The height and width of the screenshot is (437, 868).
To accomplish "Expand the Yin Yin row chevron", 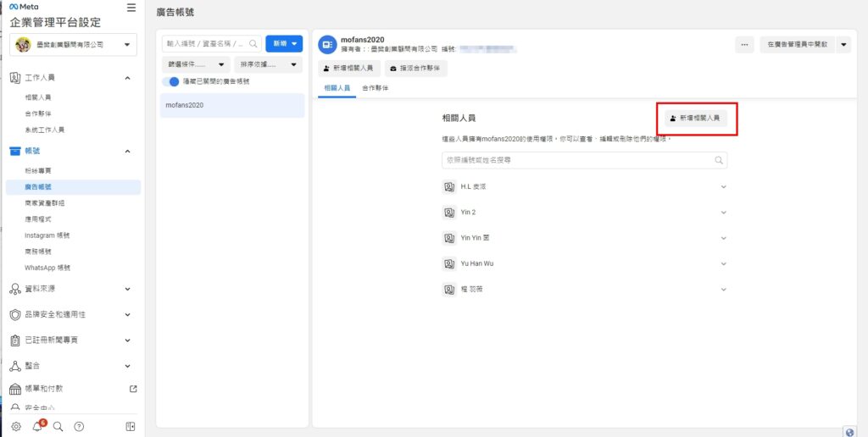I will pos(723,238).
